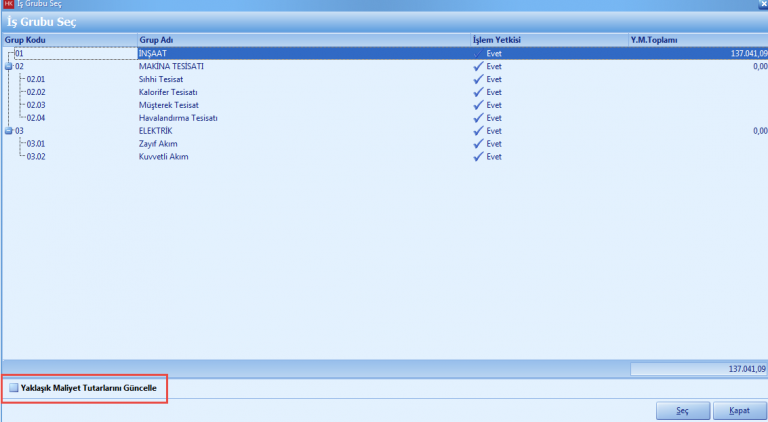
Task: Click the checkmark icon beside Zayıf Akım
Action: (x=478, y=144)
